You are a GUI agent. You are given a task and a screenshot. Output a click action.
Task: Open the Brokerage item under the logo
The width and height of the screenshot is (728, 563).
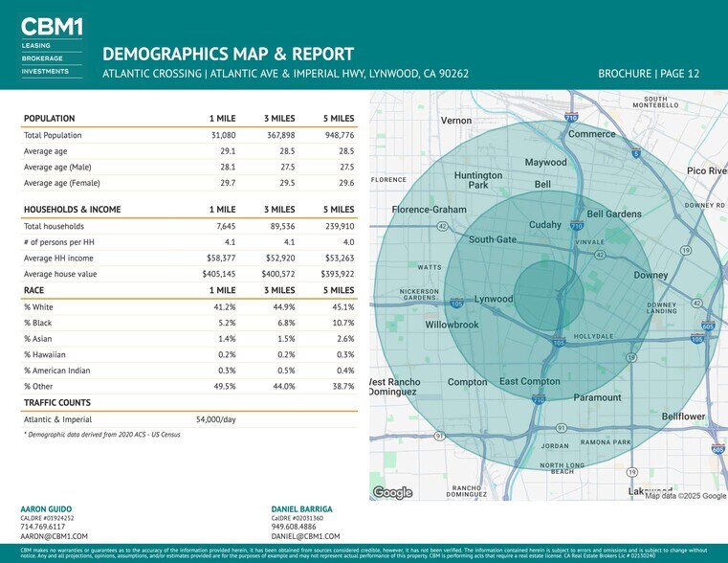[42, 58]
